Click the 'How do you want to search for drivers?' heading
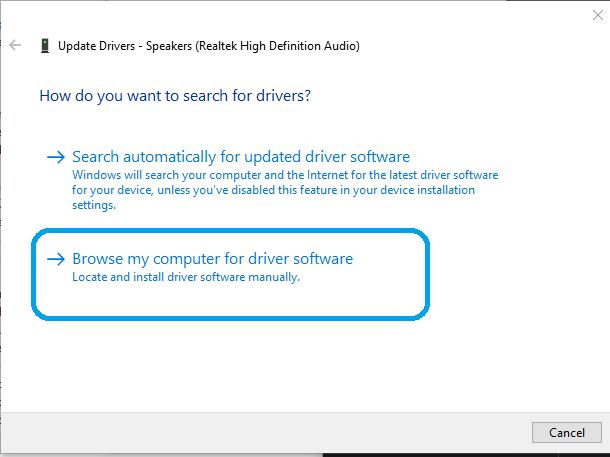Image resolution: width=610 pixels, height=457 pixels. 175,96
